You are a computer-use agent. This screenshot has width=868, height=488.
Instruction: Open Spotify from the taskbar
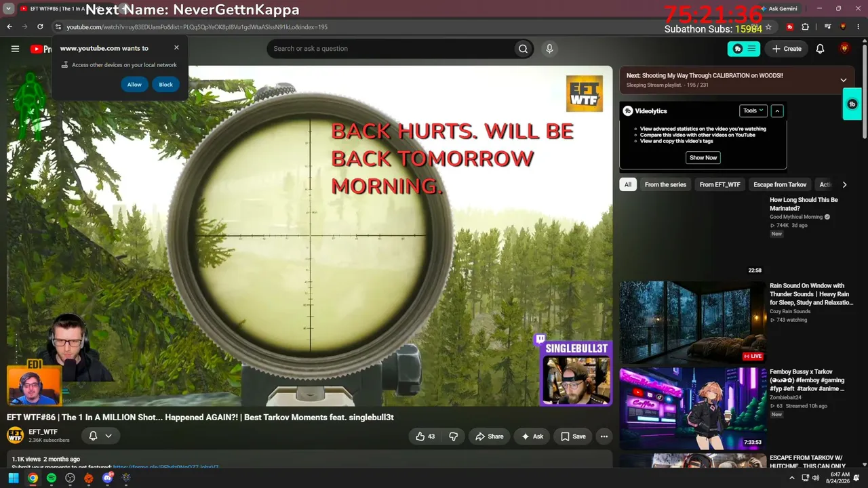pyautogui.click(x=52, y=478)
